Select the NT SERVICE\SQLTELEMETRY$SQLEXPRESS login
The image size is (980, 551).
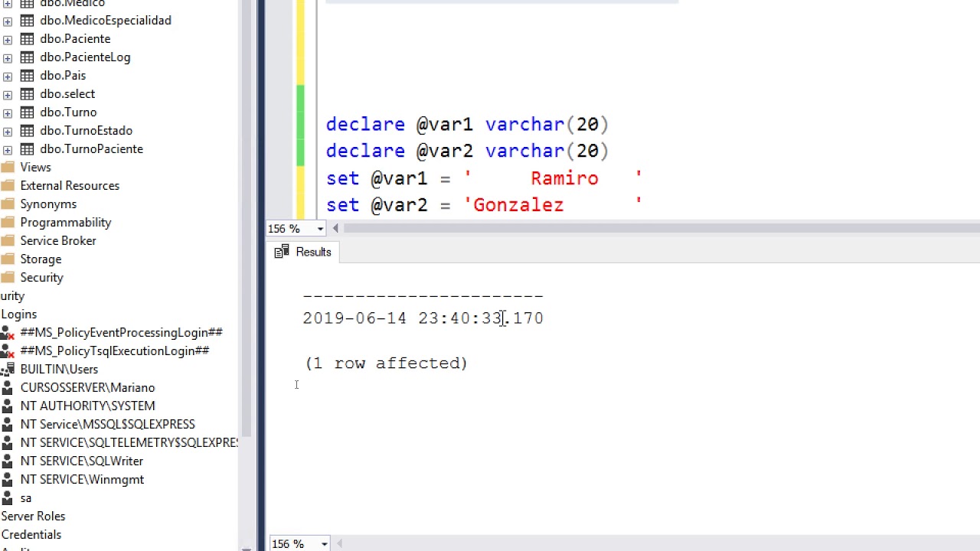click(x=129, y=442)
